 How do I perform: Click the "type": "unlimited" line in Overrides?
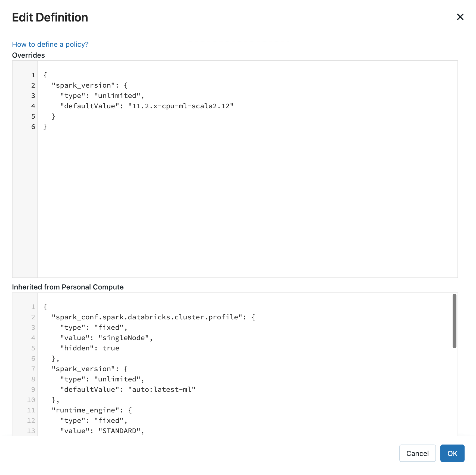102,95
